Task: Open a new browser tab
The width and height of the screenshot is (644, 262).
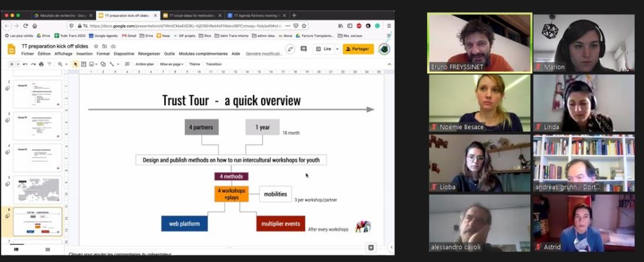Action: (294, 15)
